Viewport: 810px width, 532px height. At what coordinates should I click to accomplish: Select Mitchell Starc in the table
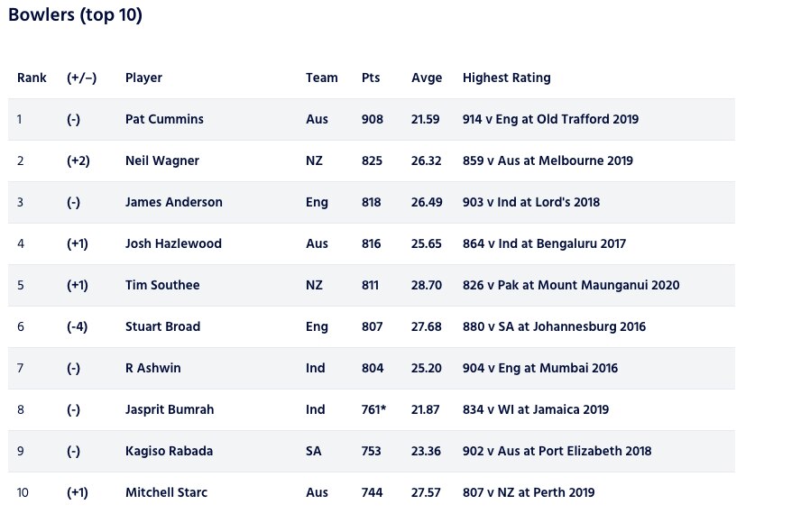(x=166, y=492)
